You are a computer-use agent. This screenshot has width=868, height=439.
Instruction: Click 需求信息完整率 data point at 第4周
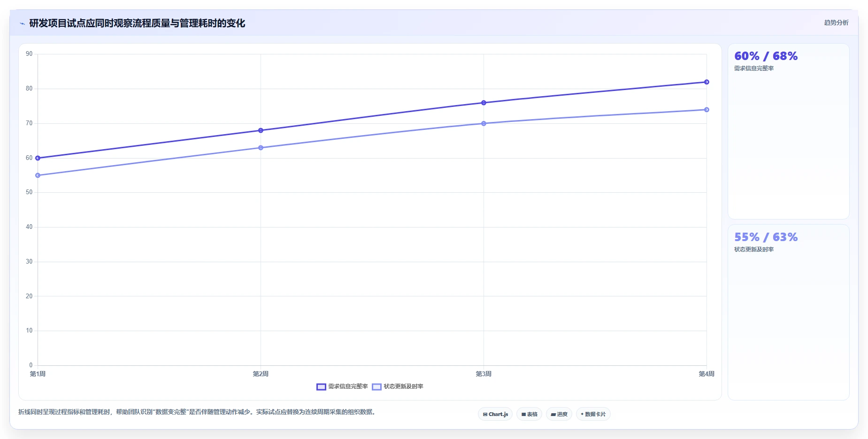pyautogui.click(x=707, y=82)
